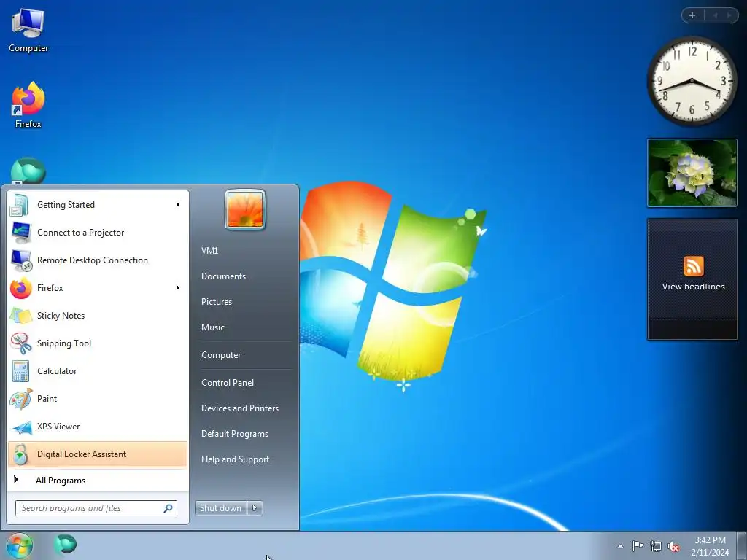Click the hydrangea slideshow gadget picture

pos(692,173)
